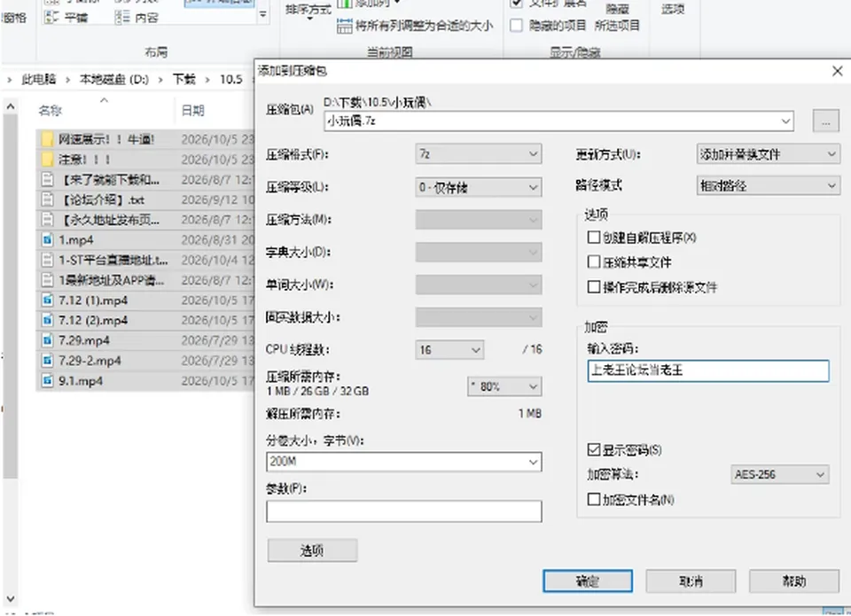Click the 1-ST平台直播地址 text file icon
851x616 pixels.
(47, 260)
